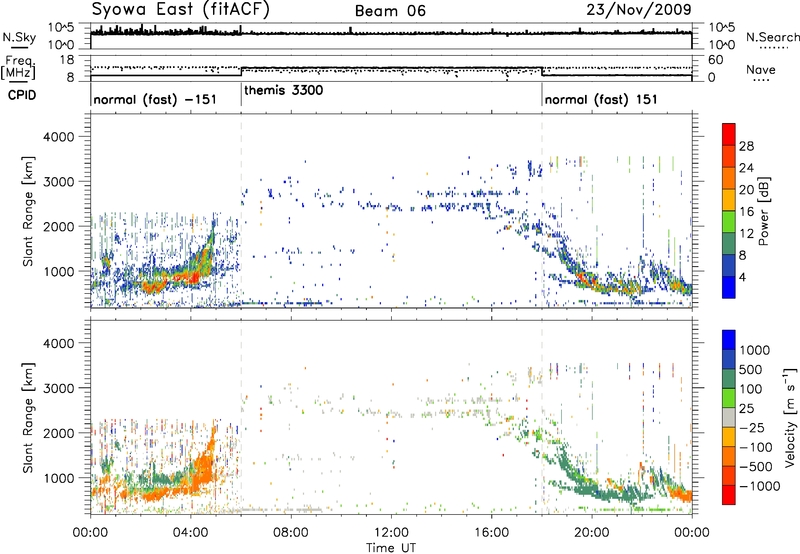
Task: Click the "Slant Range [km]" label of power panel
Action: click(x=28, y=211)
